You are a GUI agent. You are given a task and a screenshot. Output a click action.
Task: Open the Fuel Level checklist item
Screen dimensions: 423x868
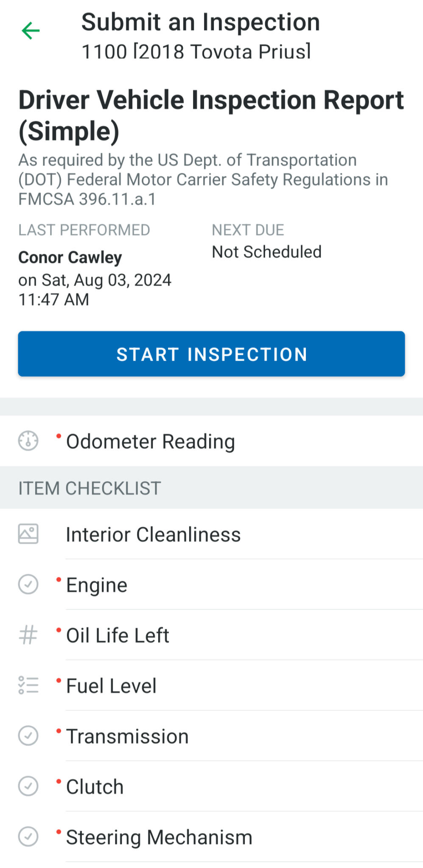(x=111, y=685)
